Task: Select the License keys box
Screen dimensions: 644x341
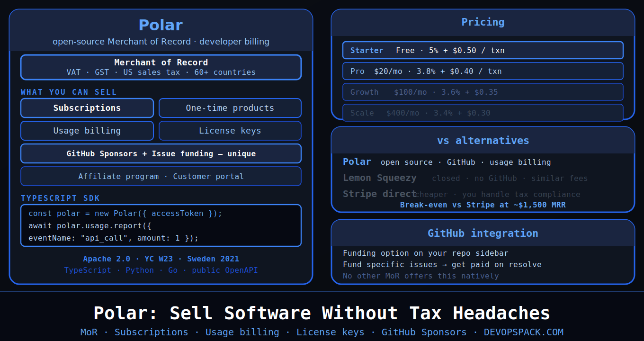Action: (230, 131)
